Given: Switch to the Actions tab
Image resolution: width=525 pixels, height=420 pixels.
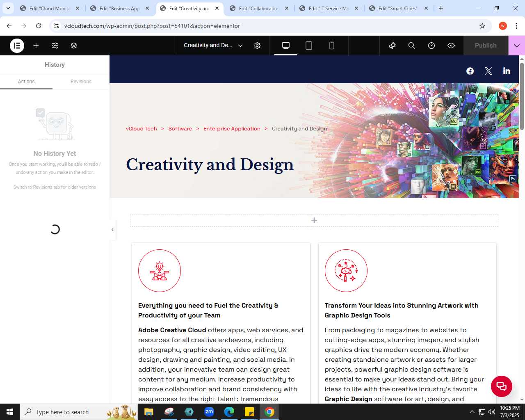Looking at the screenshot, I should tap(26, 82).
